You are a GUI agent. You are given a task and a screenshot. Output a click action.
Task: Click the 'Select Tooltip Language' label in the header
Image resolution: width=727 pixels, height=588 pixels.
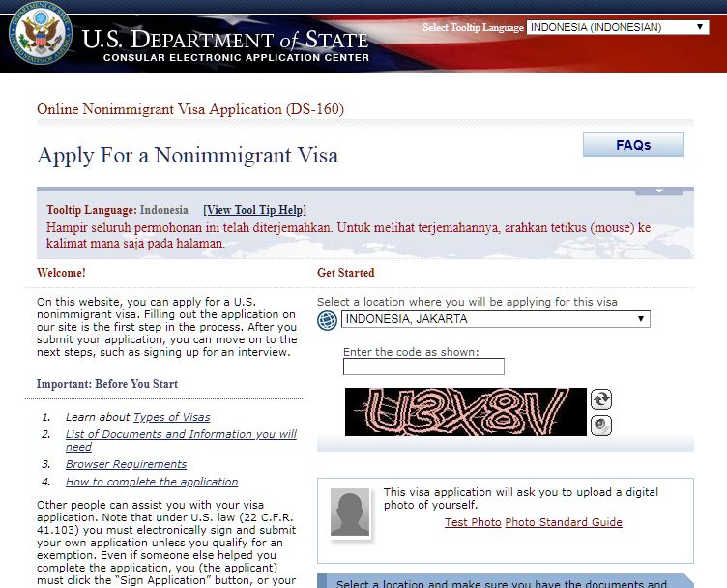point(473,27)
